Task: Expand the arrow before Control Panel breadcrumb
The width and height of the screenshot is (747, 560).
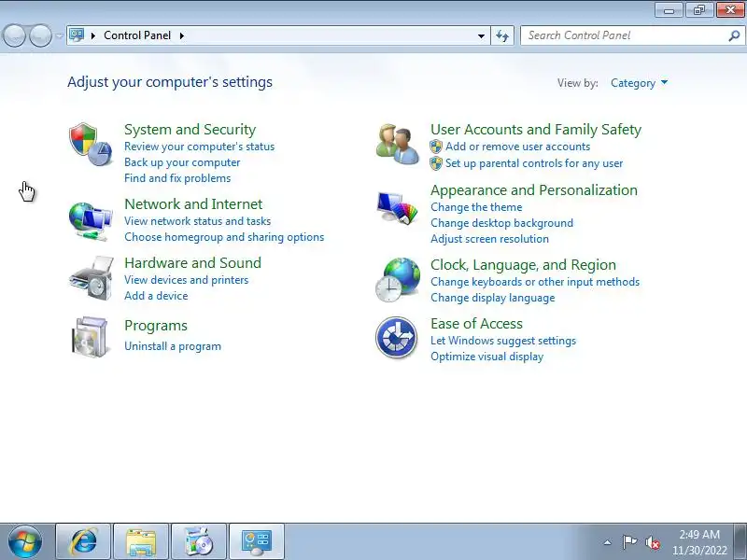Action: (93, 35)
